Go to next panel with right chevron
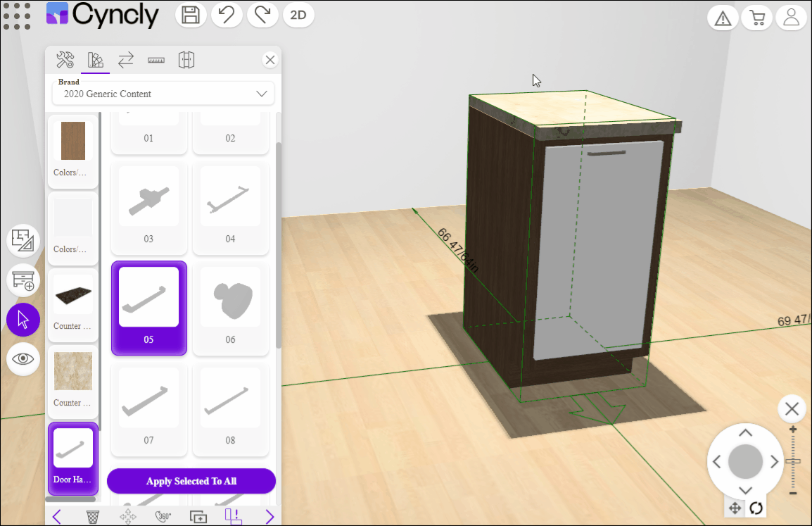 click(x=269, y=516)
